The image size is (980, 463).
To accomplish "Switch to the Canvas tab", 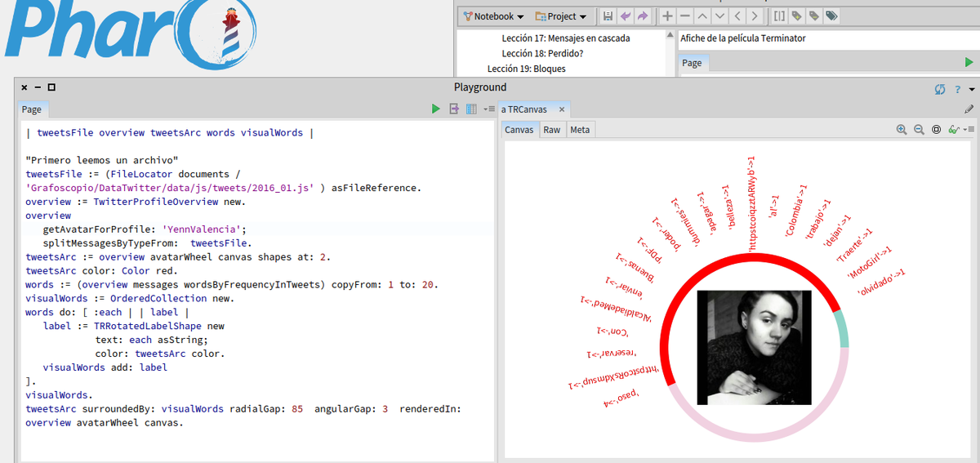I will point(519,130).
